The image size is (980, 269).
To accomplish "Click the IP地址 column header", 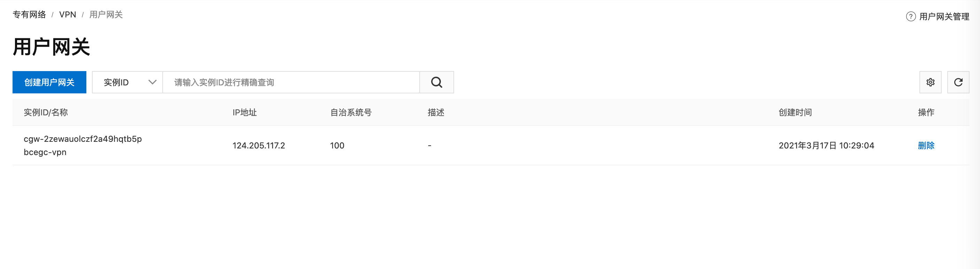I will click(x=244, y=112).
